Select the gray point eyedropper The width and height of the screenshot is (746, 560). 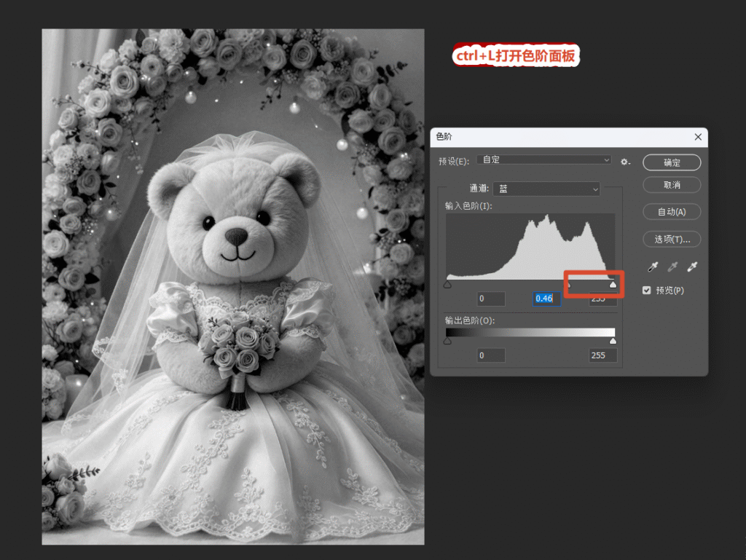coord(672,267)
